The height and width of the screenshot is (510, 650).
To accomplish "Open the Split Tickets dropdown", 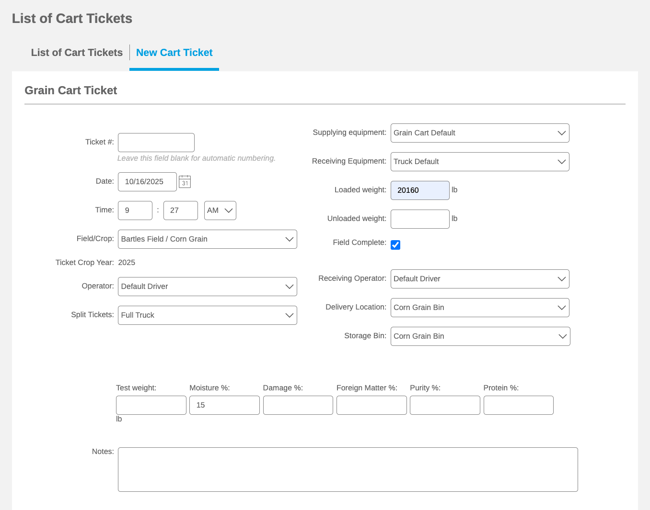I will tap(207, 315).
